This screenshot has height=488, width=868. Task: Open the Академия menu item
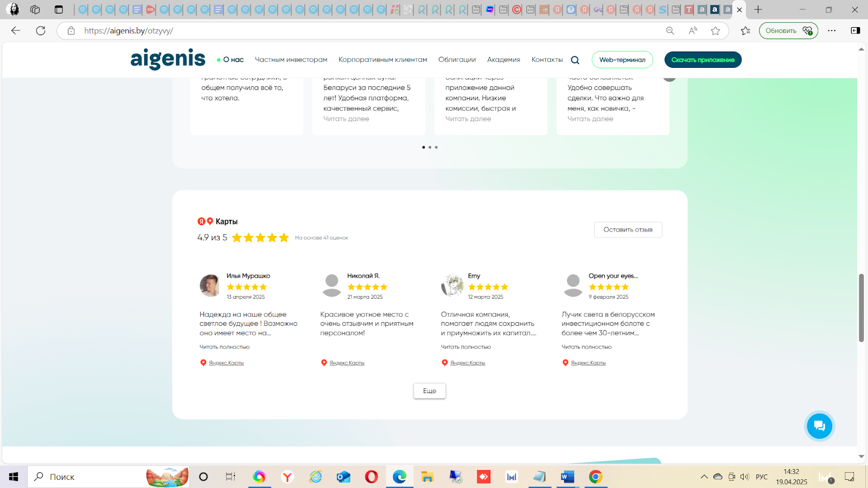(503, 60)
